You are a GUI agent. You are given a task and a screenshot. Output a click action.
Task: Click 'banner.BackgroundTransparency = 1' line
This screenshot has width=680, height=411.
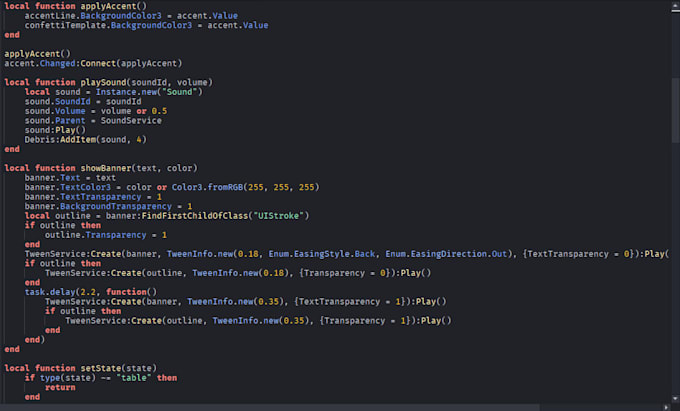[x=108, y=206]
